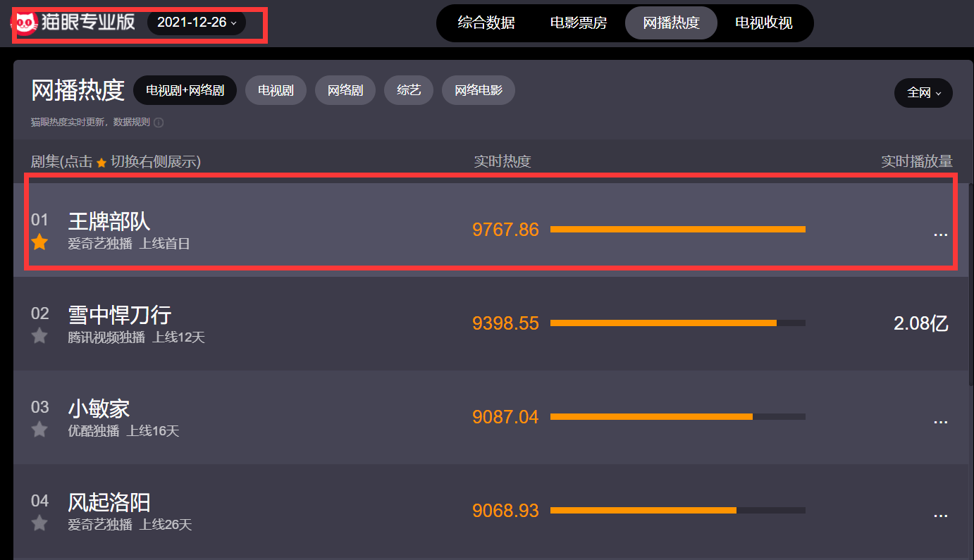Click info icon next to 数据规则
This screenshot has height=560, width=974.
point(159,123)
